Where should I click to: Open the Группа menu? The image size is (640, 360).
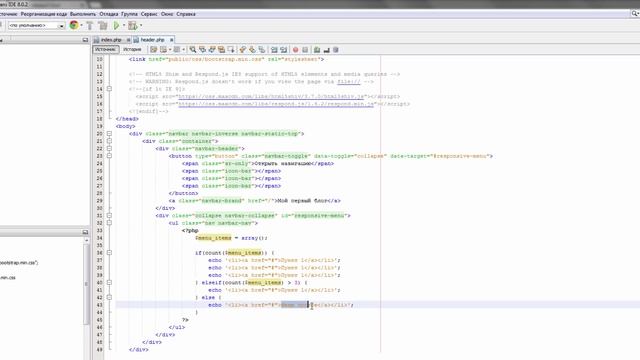pyautogui.click(x=129, y=14)
